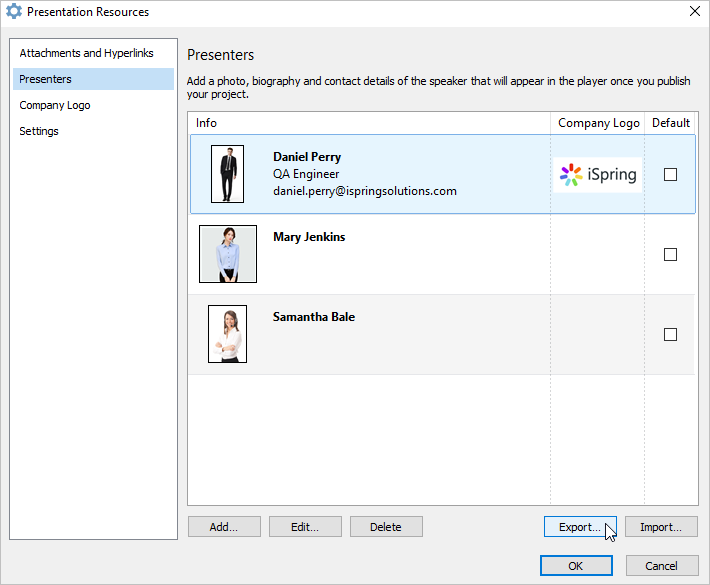Delete the selected presenter

click(x=386, y=527)
